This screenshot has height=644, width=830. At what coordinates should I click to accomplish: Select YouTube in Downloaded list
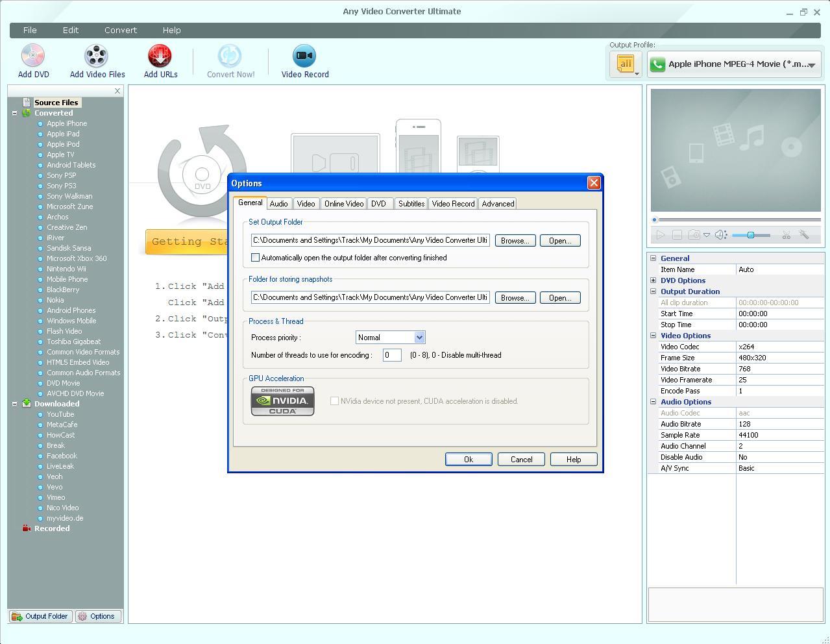pos(60,414)
